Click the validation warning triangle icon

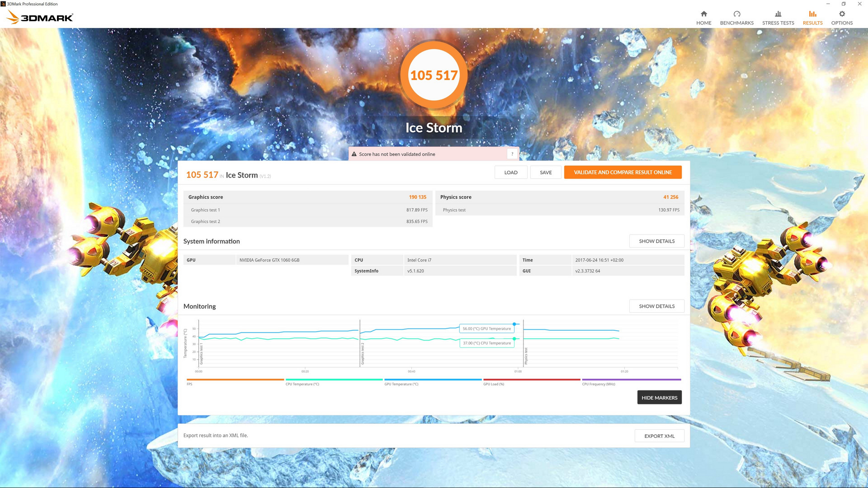(354, 154)
